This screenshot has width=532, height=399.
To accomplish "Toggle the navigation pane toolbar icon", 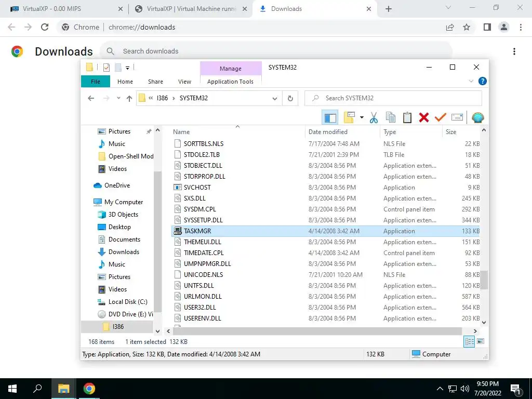I will pyautogui.click(x=330, y=118).
